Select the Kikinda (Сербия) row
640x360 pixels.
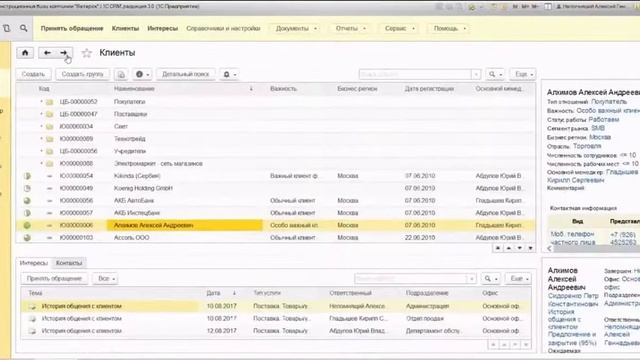tap(276, 176)
